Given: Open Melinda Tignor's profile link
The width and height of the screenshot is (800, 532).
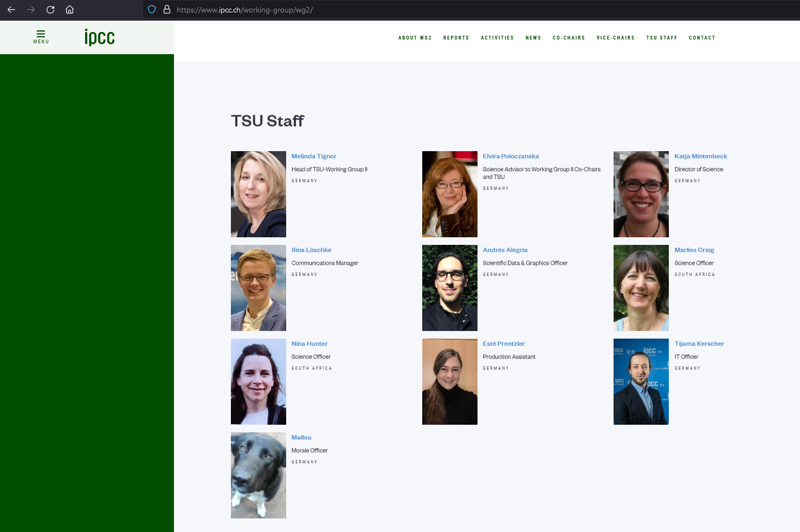Looking at the screenshot, I should [x=314, y=156].
